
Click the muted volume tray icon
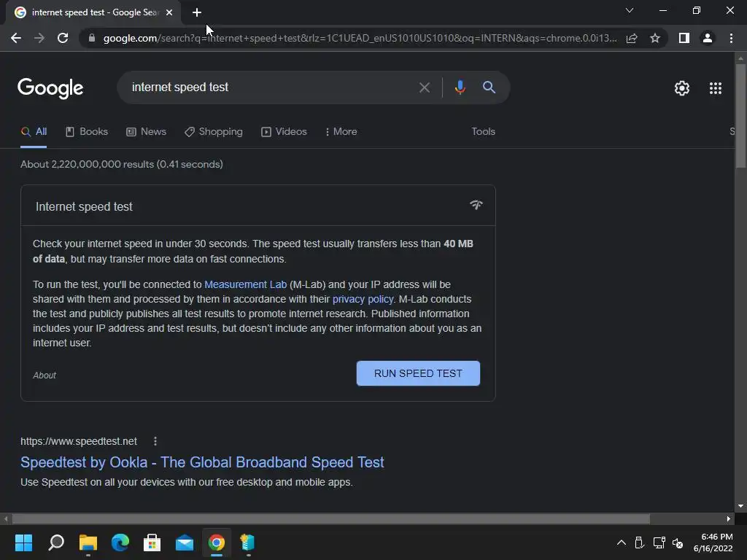(678, 542)
